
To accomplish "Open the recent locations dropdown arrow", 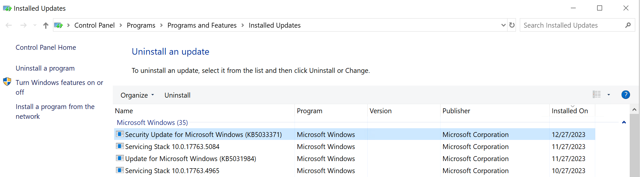I will click(35, 25).
